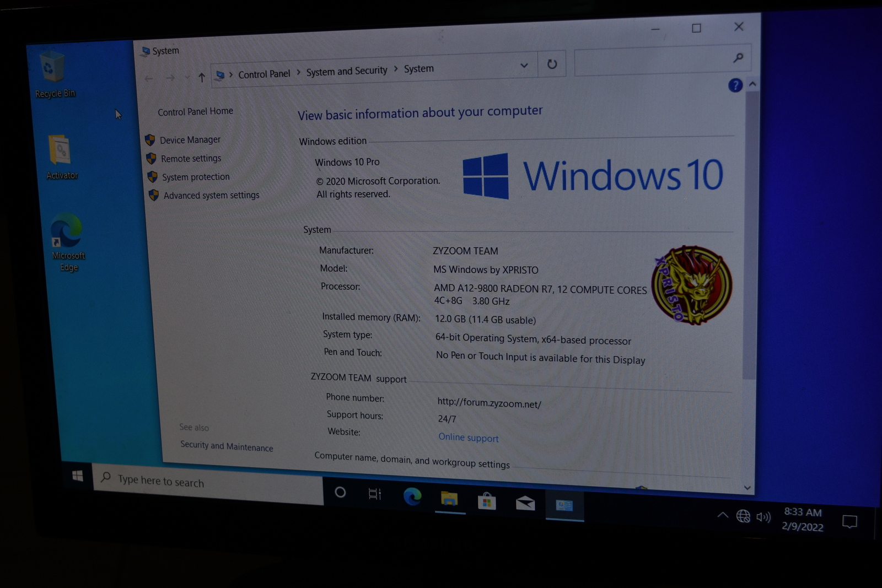Open Microsoft Store from the taskbar
This screenshot has width=882, height=588.
(x=487, y=501)
